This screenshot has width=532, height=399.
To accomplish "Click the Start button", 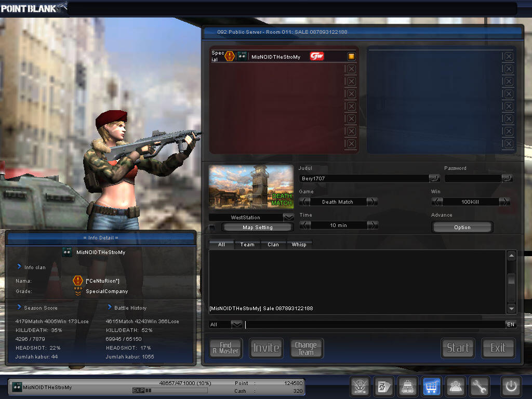I will 458,348.
